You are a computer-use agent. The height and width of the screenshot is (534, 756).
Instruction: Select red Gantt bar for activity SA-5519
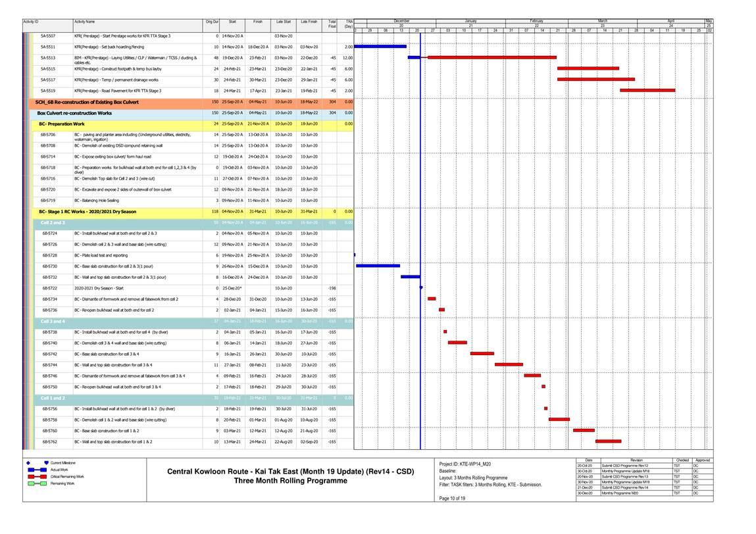point(647,90)
